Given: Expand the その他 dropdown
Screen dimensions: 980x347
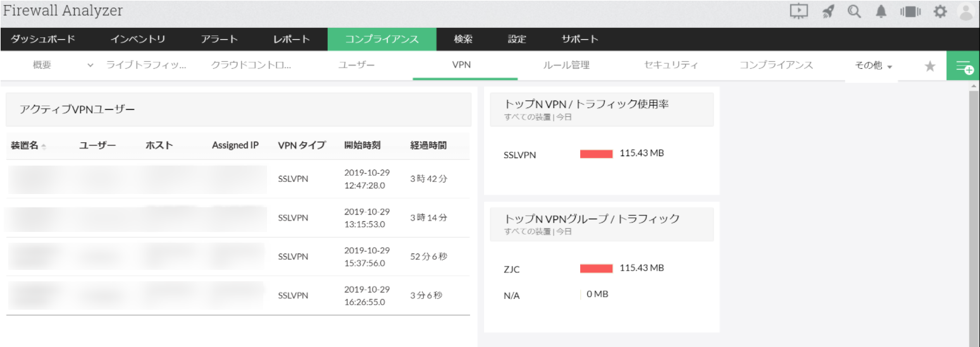Looking at the screenshot, I should (873, 66).
